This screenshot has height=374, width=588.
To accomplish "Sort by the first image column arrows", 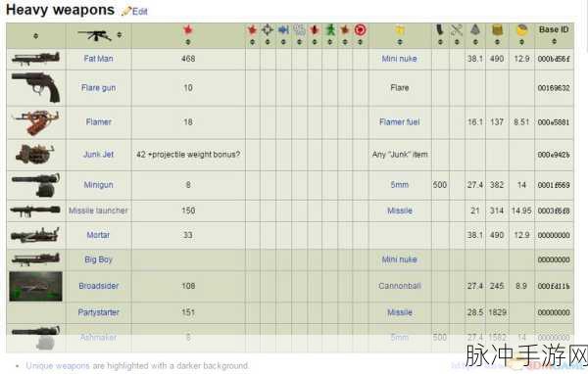I will tap(35, 35).
